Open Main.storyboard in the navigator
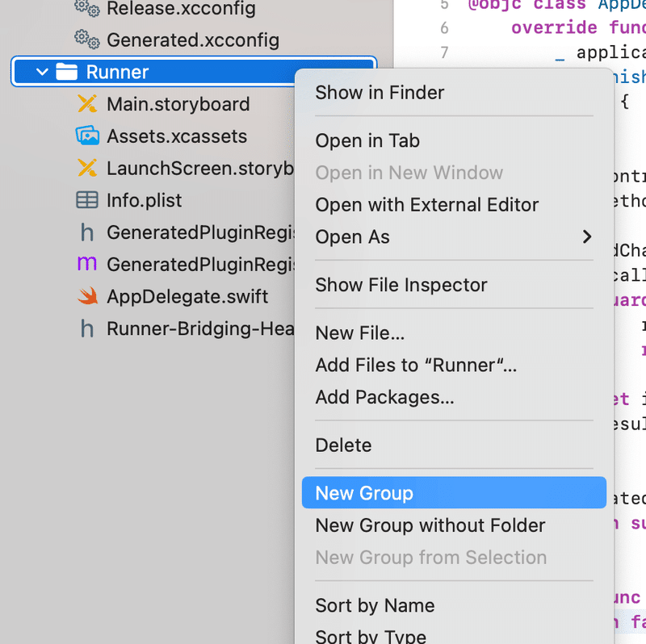This screenshot has width=646, height=644. click(178, 104)
